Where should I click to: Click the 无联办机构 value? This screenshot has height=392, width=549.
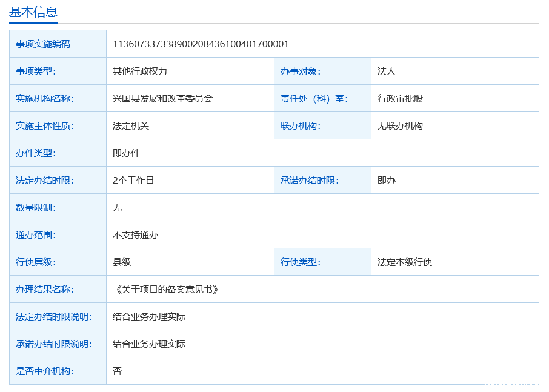(x=400, y=126)
